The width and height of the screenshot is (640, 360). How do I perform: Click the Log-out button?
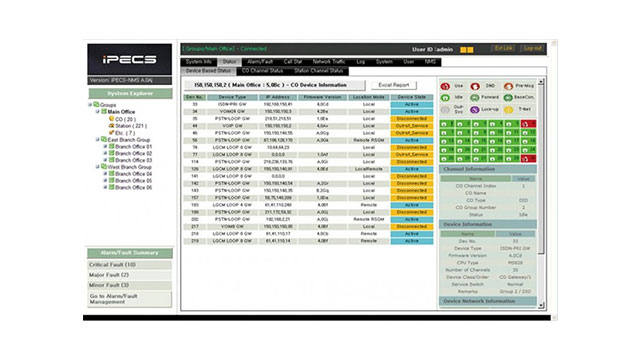coord(533,49)
